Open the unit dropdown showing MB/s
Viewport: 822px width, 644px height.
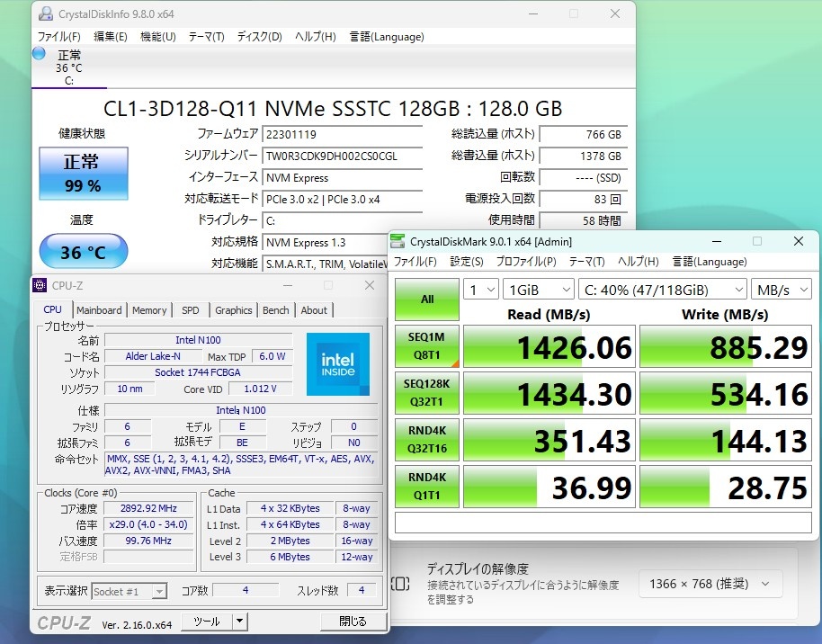[x=782, y=290]
